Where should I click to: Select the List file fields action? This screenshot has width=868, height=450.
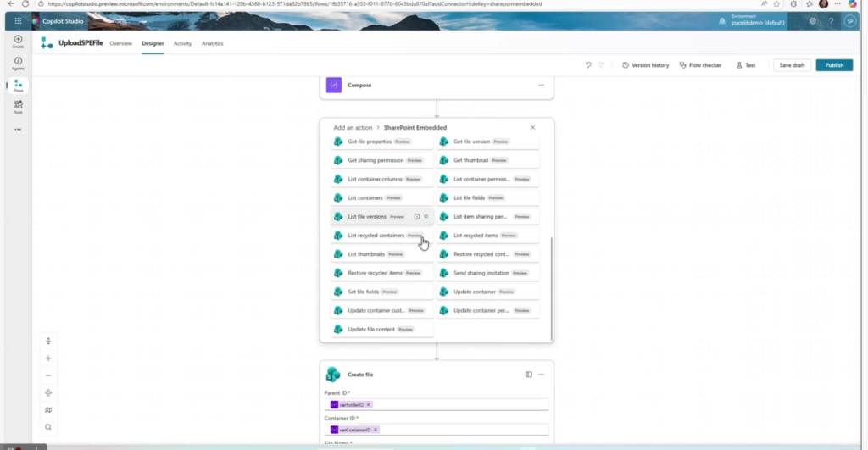pyautogui.click(x=487, y=198)
